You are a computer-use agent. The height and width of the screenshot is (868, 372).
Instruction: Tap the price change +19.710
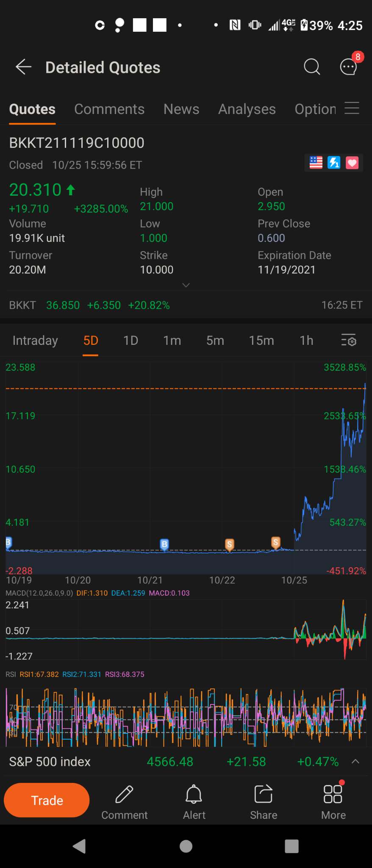pyautogui.click(x=29, y=209)
